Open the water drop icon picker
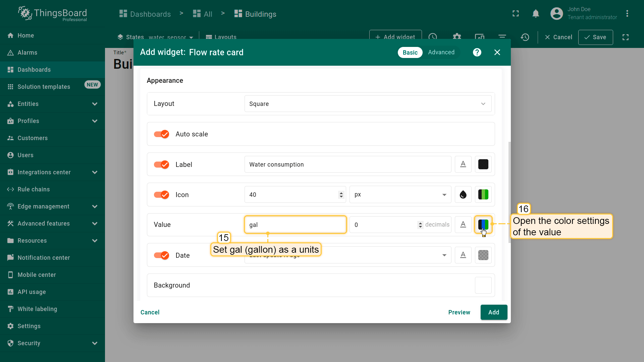644x362 pixels. [x=463, y=195]
